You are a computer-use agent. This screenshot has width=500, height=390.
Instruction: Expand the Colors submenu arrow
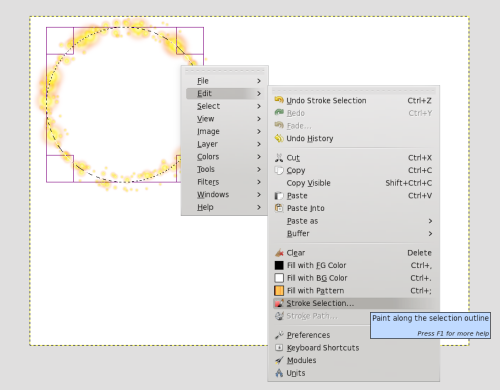(259, 157)
